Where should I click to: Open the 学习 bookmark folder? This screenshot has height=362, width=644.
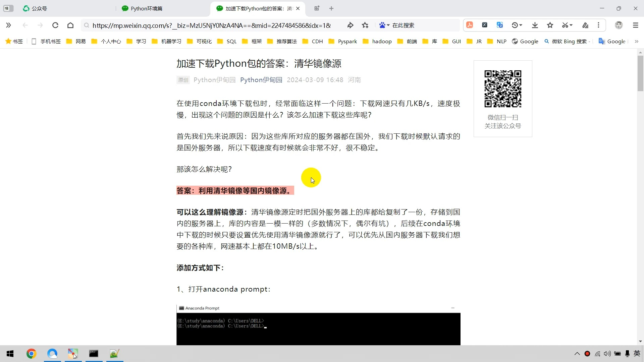coord(137,41)
